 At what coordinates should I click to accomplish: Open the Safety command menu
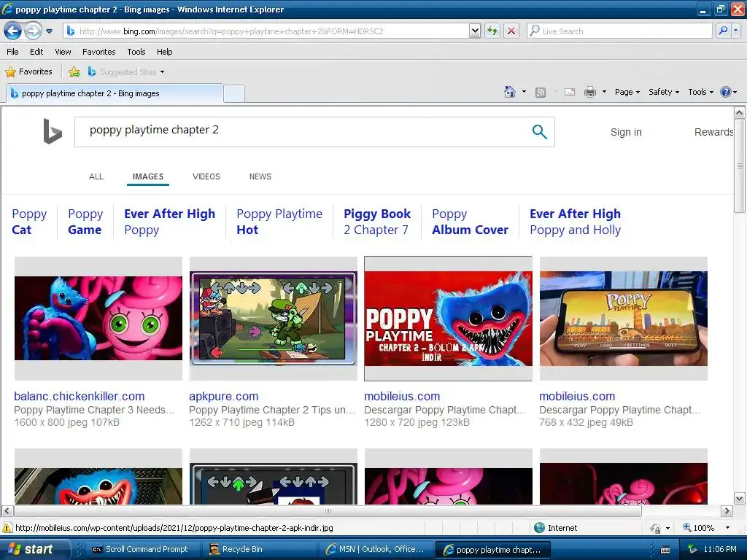pos(664,92)
